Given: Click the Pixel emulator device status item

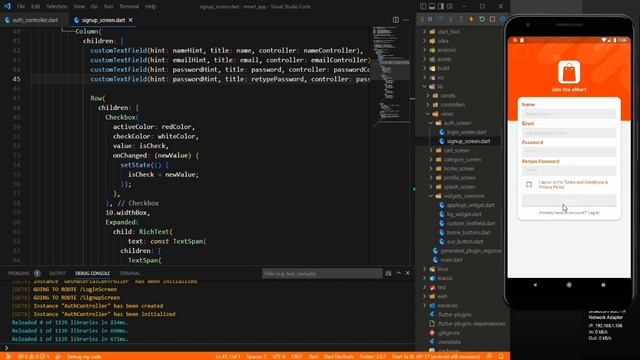Looking at the screenshot, I should click(436, 356).
